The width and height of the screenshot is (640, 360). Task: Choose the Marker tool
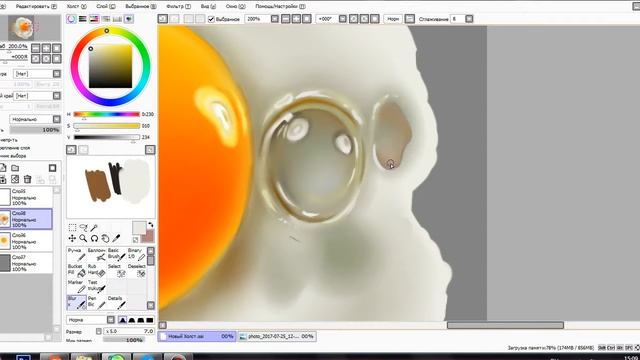76,286
